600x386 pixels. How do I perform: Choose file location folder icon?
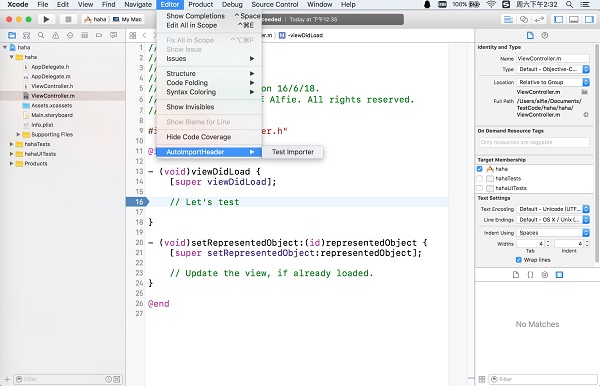(x=584, y=92)
